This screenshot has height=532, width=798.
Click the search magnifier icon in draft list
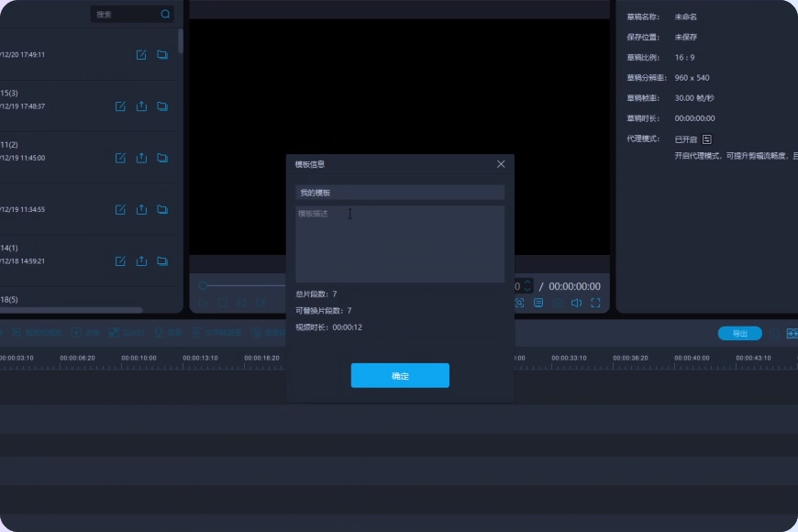pyautogui.click(x=165, y=15)
